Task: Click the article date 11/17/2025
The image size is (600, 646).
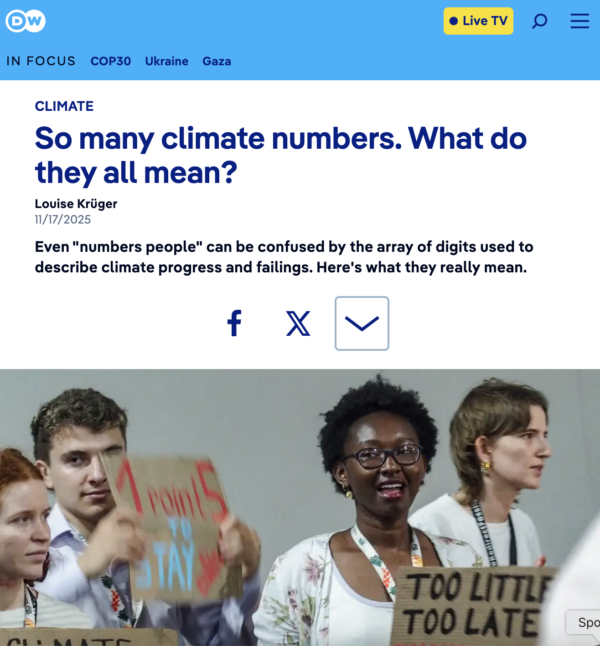Action: [63, 219]
